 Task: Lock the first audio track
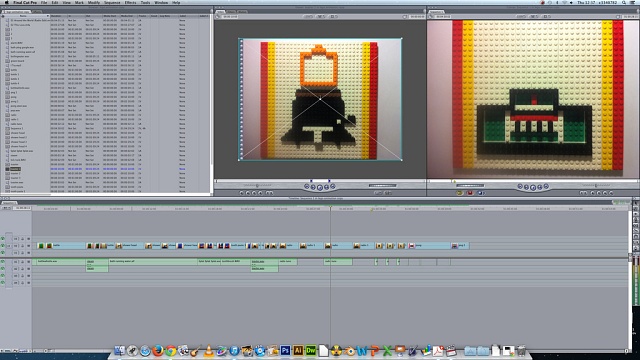point(22,262)
